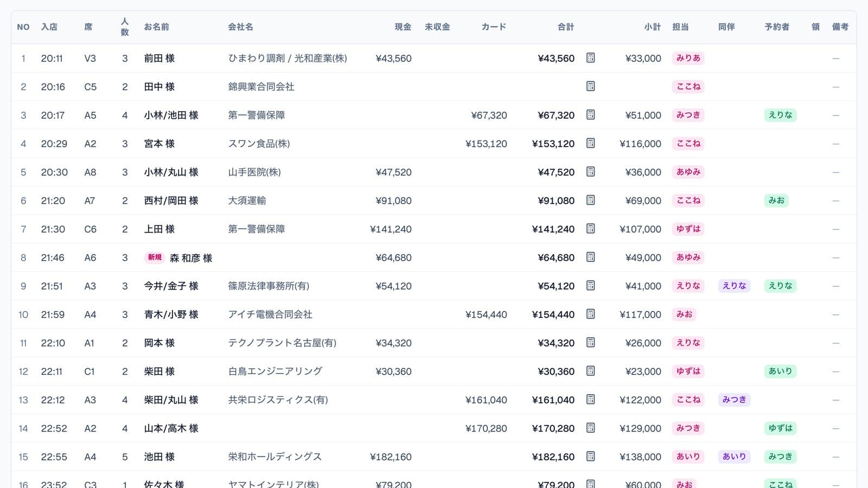The height and width of the screenshot is (488, 868).
Task: Click the calculator icon for 宮本 様
Action: pyautogui.click(x=591, y=143)
